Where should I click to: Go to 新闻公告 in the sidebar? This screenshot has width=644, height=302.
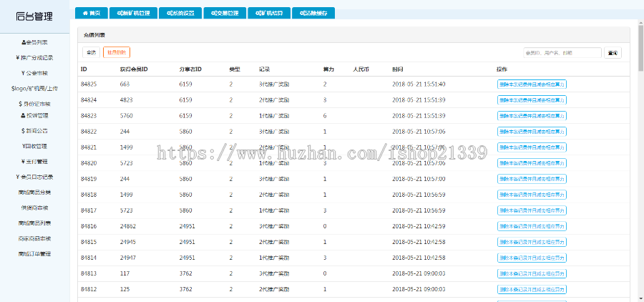[x=35, y=131]
